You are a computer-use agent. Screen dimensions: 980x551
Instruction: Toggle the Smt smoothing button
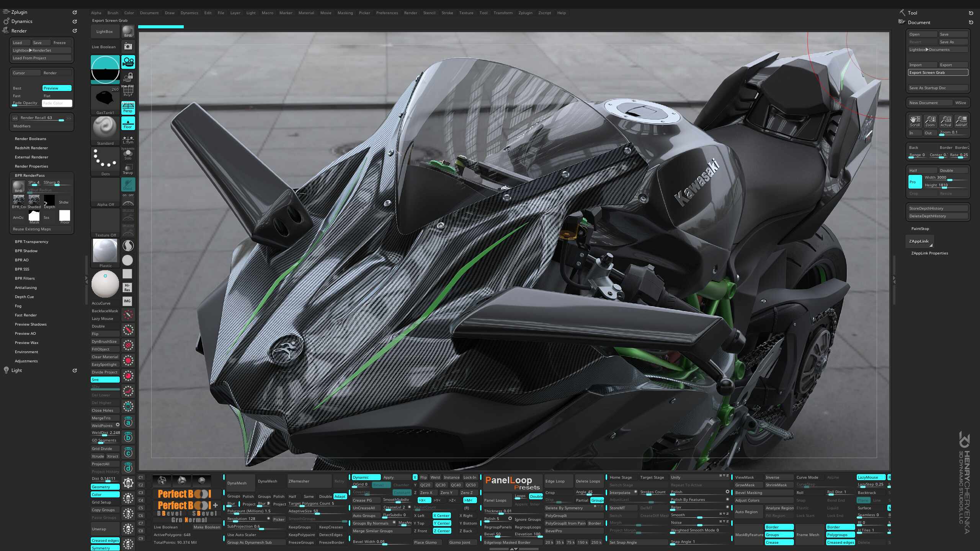105,380
